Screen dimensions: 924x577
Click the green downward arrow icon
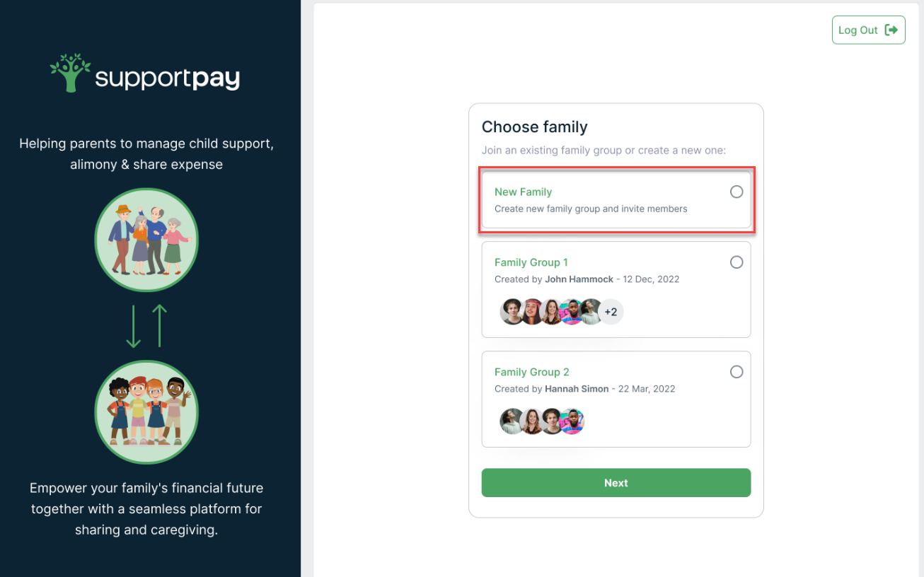[x=134, y=326]
